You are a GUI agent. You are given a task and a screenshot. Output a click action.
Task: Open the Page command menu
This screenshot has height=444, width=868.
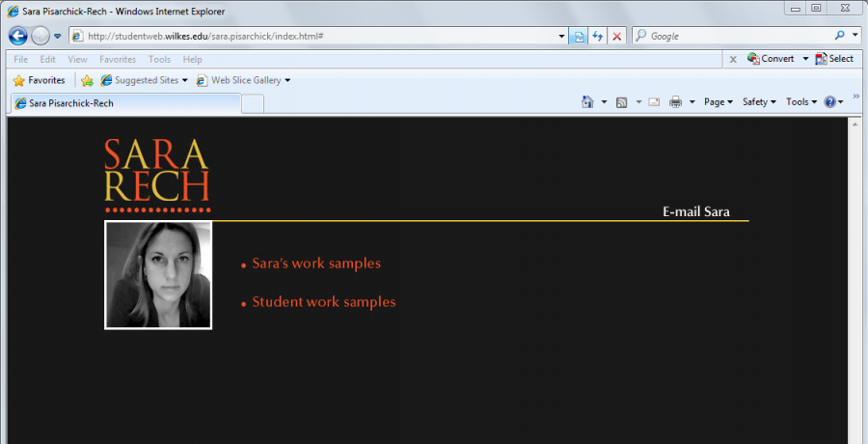[x=719, y=102]
